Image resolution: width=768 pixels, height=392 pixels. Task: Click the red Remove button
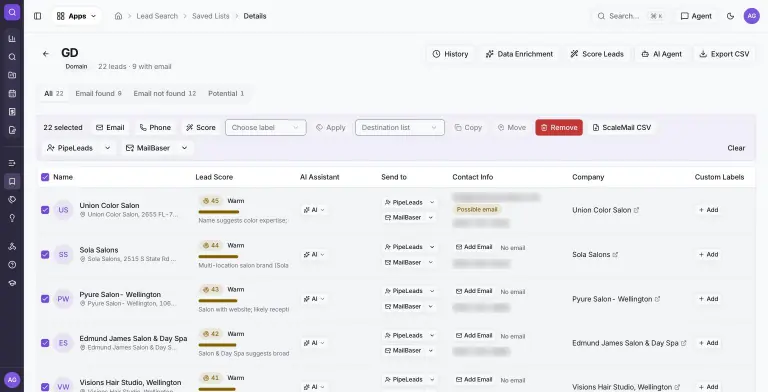click(559, 127)
